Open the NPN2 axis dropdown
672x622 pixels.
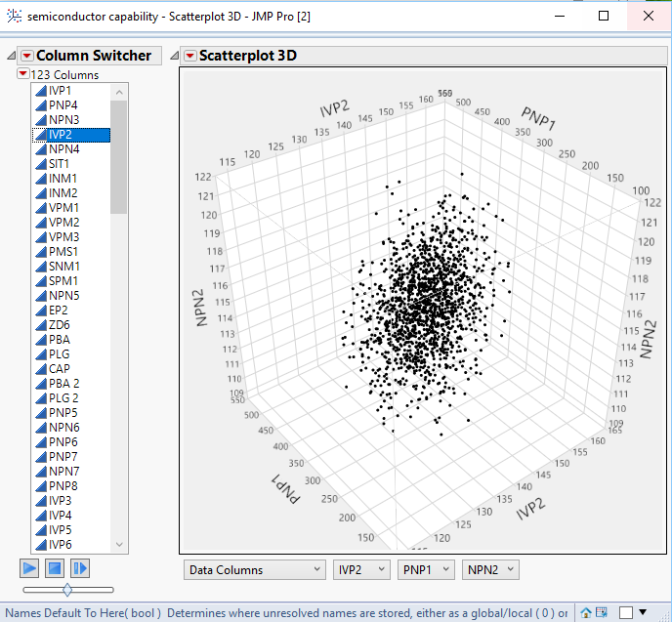pos(490,569)
